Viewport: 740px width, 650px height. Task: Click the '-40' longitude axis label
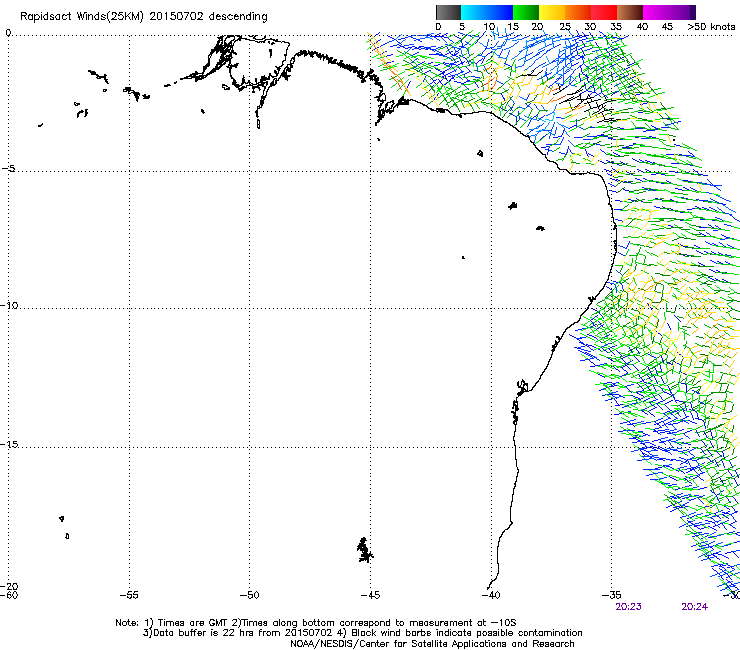tap(491, 595)
